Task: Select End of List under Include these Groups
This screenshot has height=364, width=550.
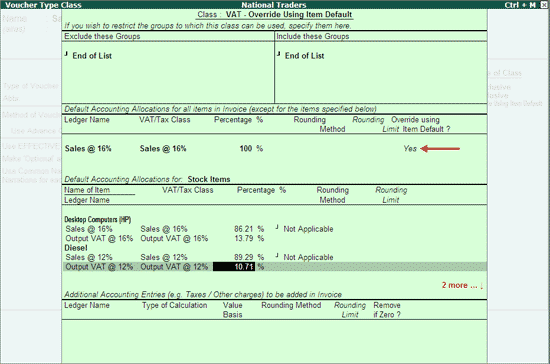Action: 304,56
